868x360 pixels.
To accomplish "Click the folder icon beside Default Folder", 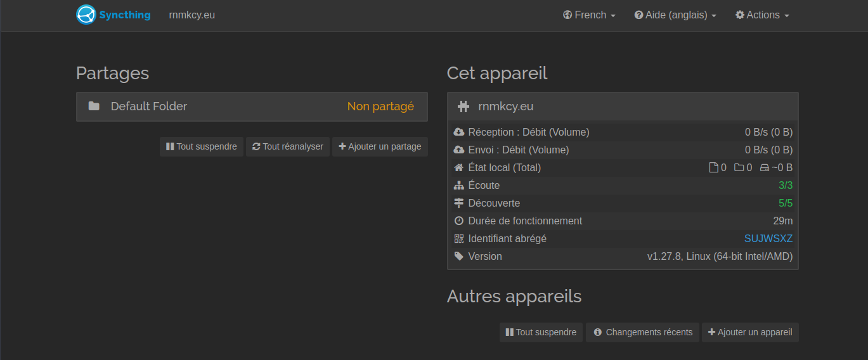I will pyautogui.click(x=94, y=106).
